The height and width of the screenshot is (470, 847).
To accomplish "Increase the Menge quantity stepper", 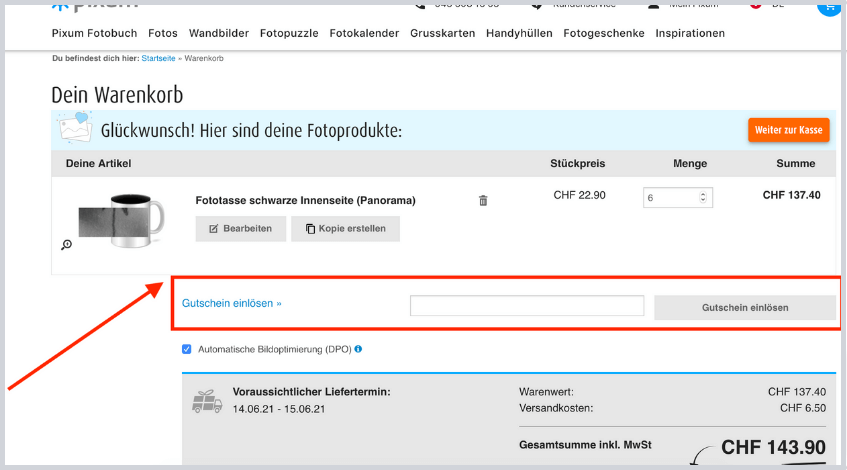I will (x=703, y=194).
